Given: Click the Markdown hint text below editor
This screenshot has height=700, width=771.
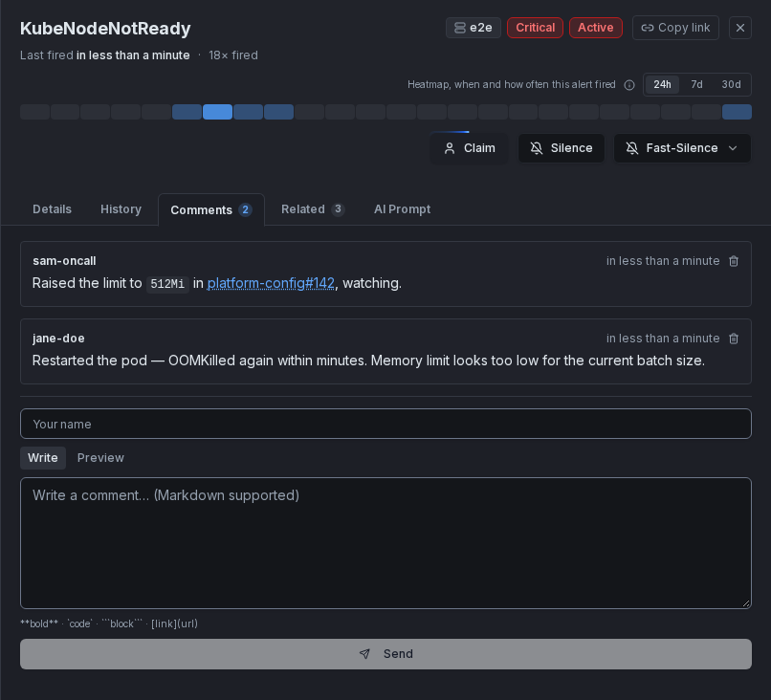Looking at the screenshot, I should pos(109,623).
